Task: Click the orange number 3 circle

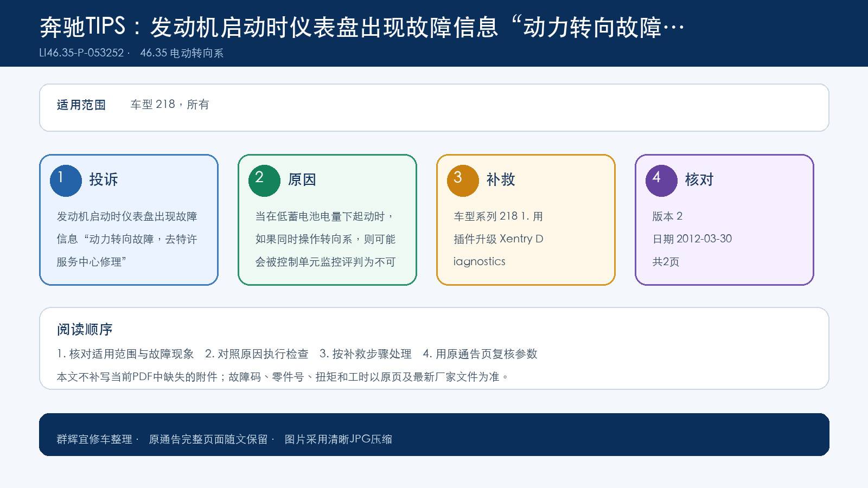Action: click(x=463, y=181)
